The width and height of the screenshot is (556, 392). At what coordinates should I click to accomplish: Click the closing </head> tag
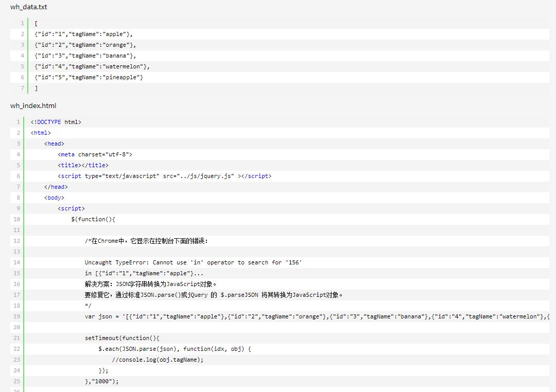coord(56,187)
